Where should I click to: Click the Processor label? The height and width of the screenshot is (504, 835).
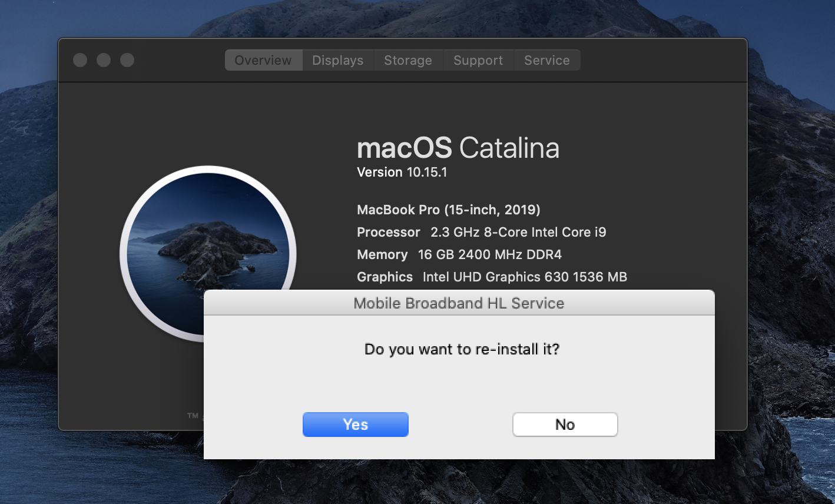[x=389, y=232]
